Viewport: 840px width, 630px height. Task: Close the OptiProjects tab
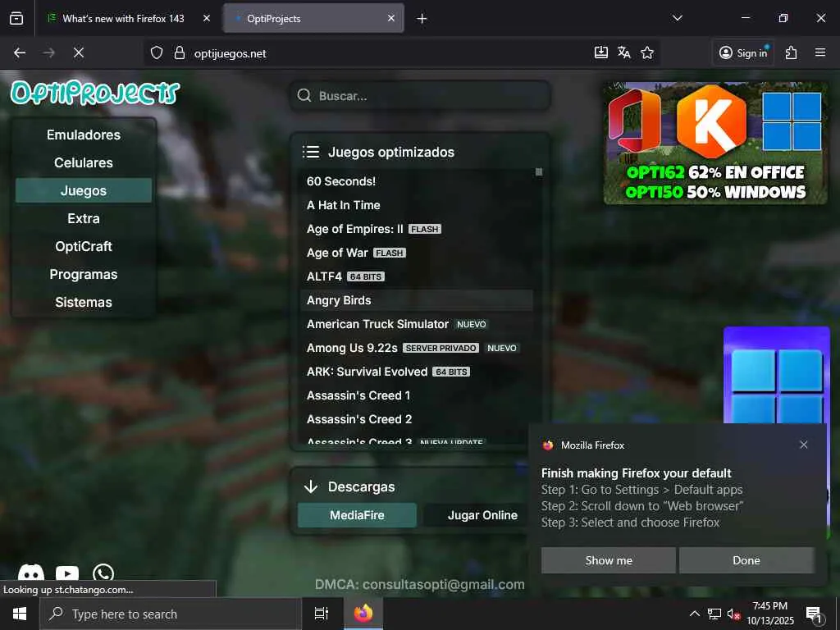(391, 18)
